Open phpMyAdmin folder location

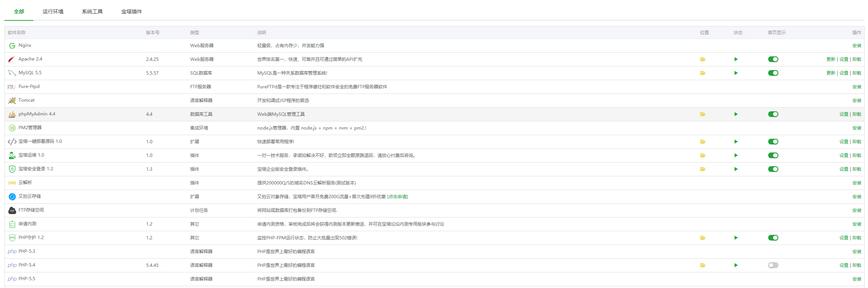pyautogui.click(x=703, y=114)
